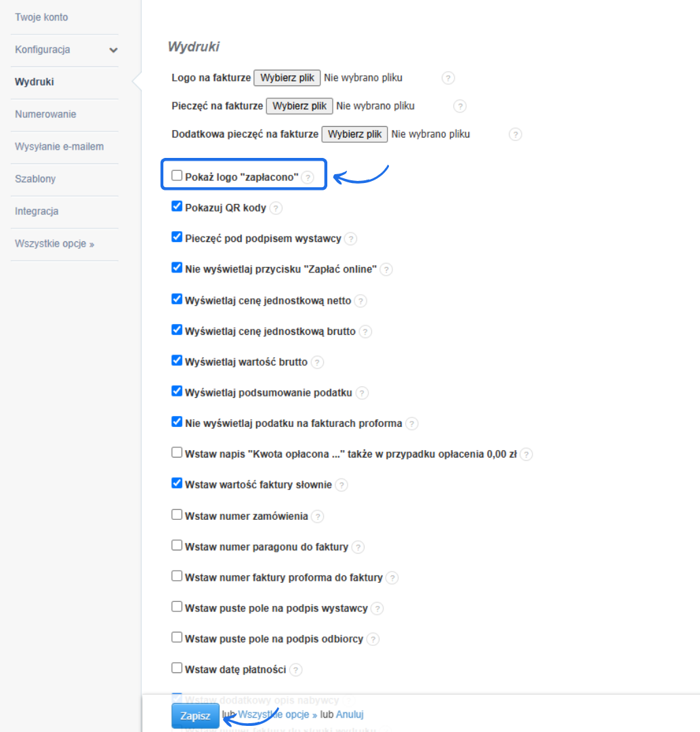Open help for Wyświetlaj cenę jednostkową netto
Viewport: 700px width, 732px height.
click(x=361, y=301)
